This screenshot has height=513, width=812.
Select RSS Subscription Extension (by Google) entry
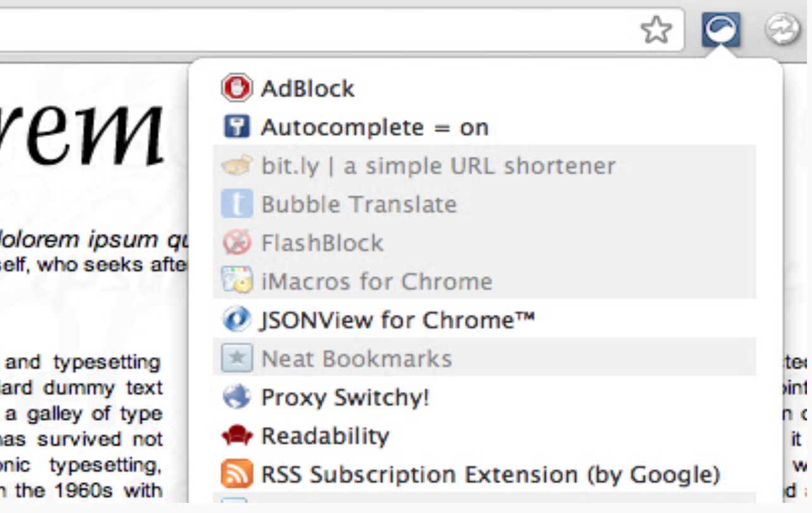click(x=484, y=474)
